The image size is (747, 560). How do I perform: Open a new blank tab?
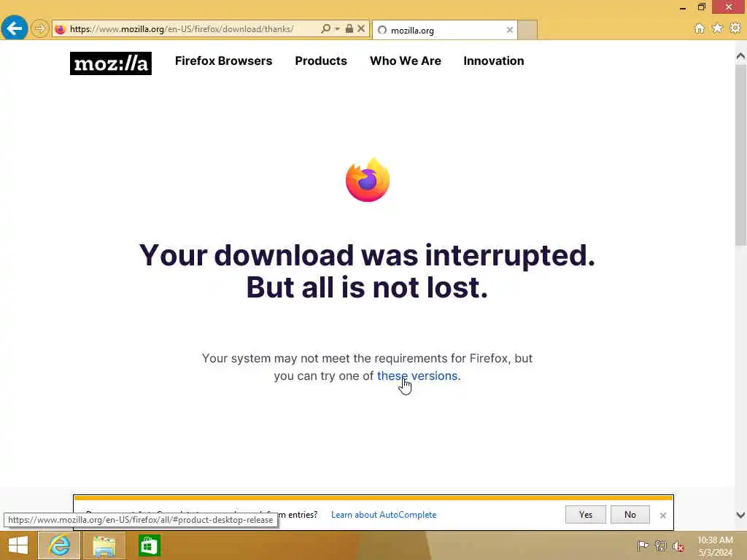[x=527, y=30]
